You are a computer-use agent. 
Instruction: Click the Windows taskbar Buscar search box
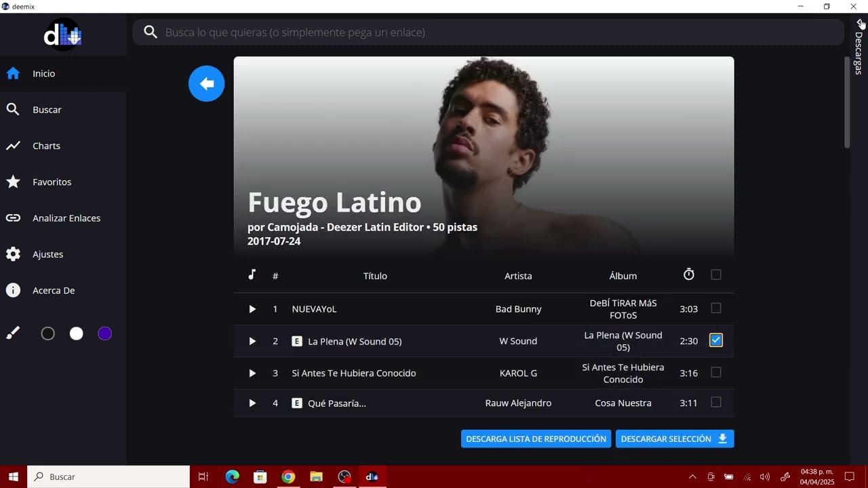[x=108, y=476]
